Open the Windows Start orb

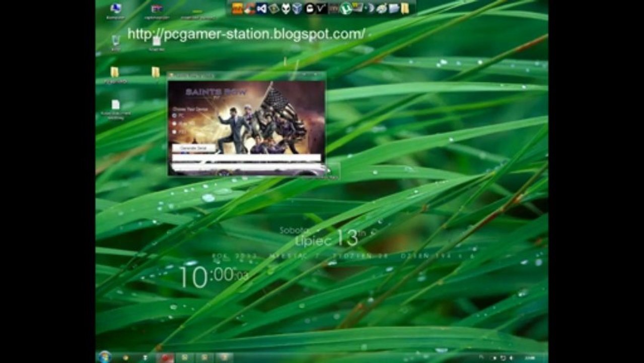105,357
